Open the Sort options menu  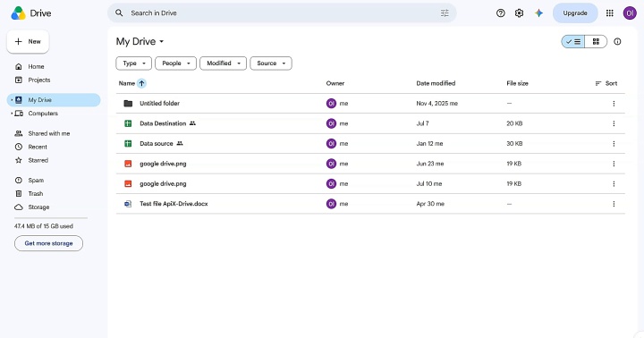click(x=606, y=83)
